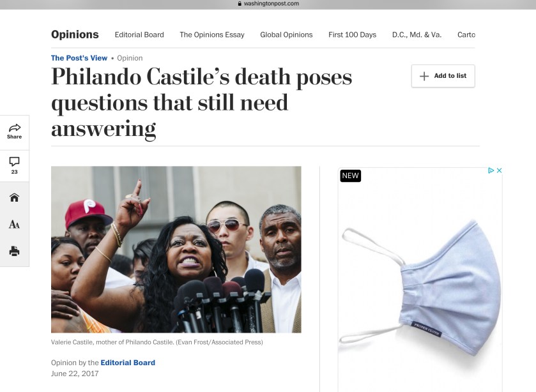Click the plus icon on Add to list
536x392 pixels.
click(424, 76)
